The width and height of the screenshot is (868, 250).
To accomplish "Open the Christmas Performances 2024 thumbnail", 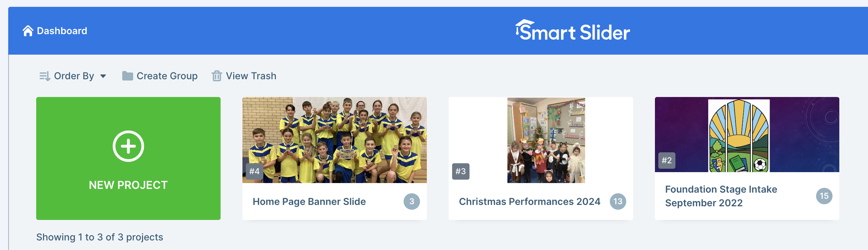I will (x=546, y=140).
